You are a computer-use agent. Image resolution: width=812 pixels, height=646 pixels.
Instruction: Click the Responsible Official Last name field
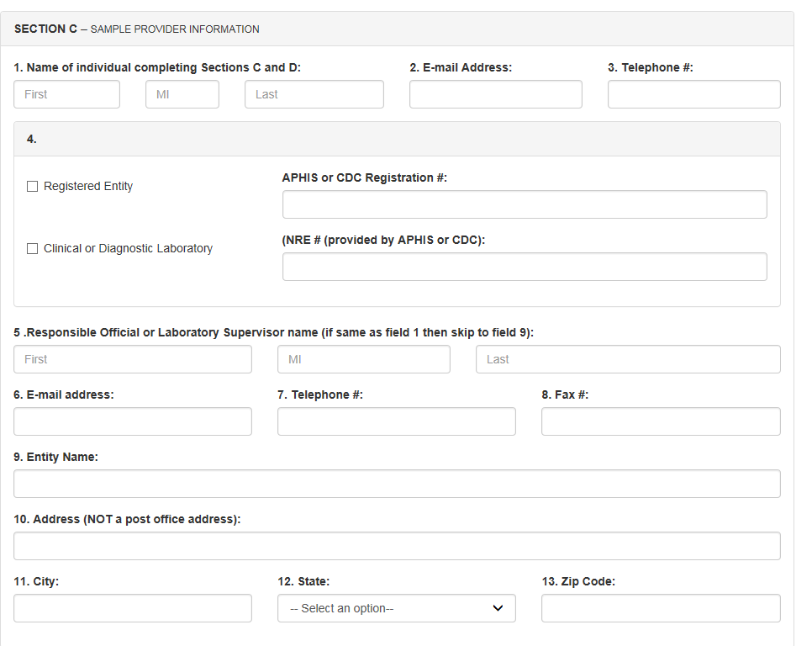(627, 359)
